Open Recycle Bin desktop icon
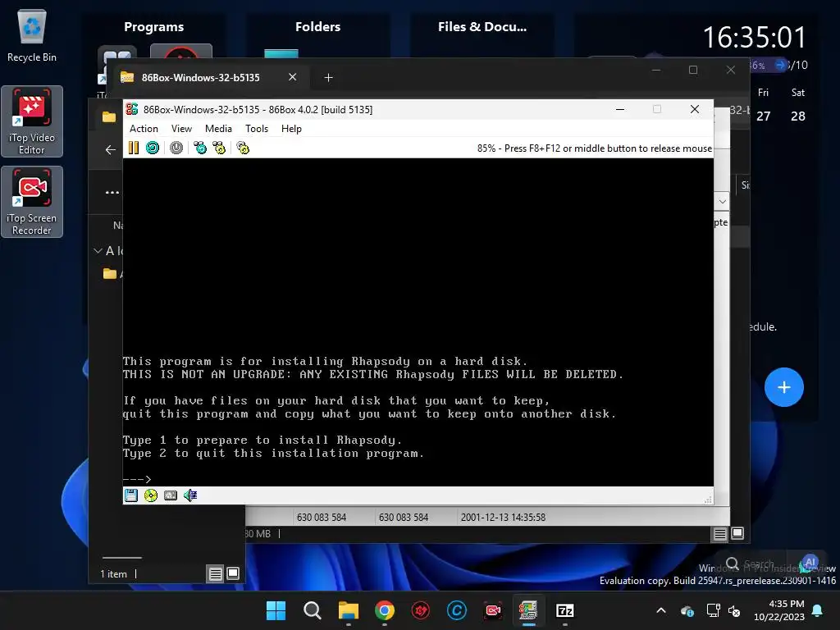 (32, 36)
